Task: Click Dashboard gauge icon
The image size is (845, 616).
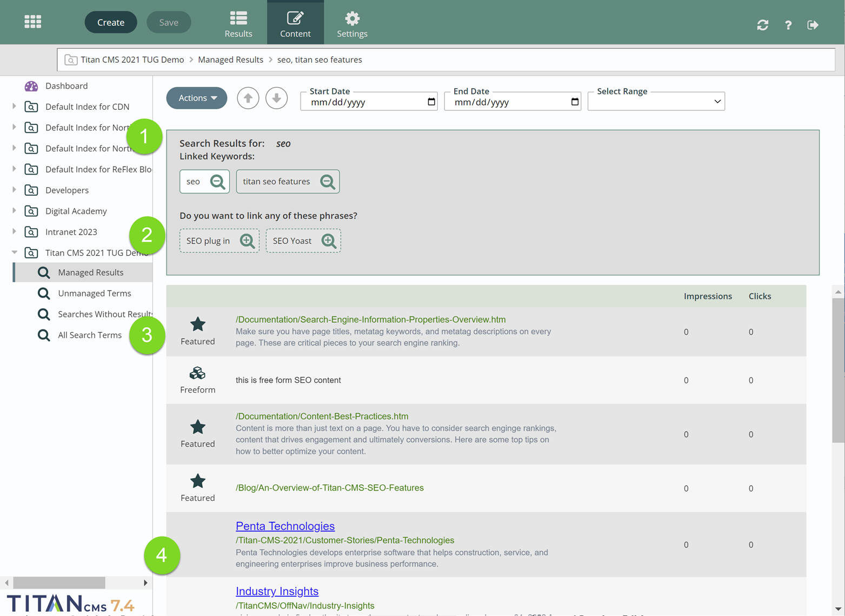Action: pos(31,86)
